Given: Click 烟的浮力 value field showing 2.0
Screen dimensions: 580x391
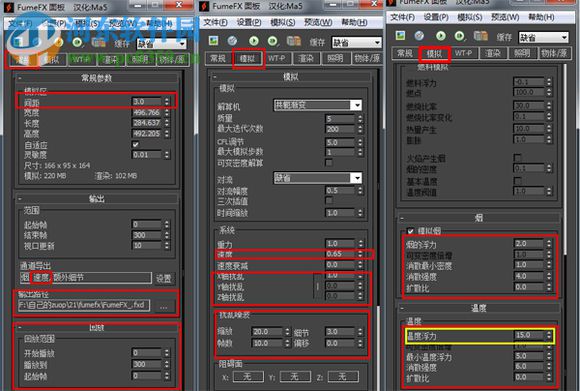Looking at the screenshot, I should click(529, 243).
